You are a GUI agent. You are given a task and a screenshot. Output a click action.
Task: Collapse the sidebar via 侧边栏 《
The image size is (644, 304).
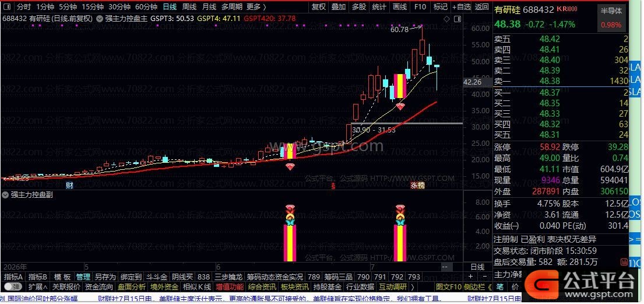[478, 286]
